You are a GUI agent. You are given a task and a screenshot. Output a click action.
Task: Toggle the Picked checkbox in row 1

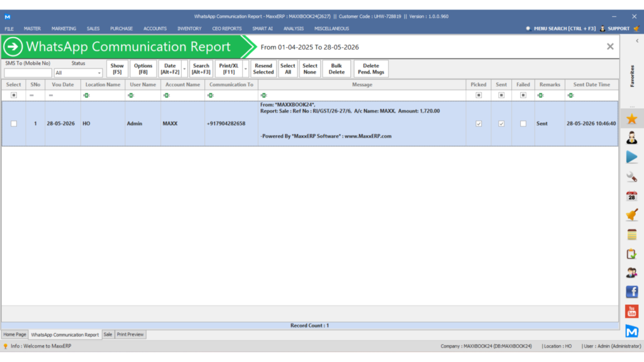coord(479,124)
